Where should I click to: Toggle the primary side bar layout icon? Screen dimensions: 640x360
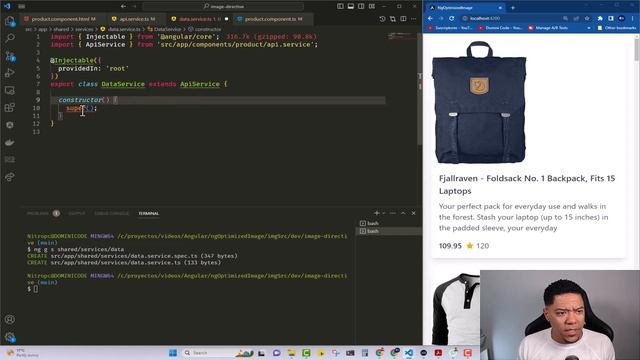point(340,6)
